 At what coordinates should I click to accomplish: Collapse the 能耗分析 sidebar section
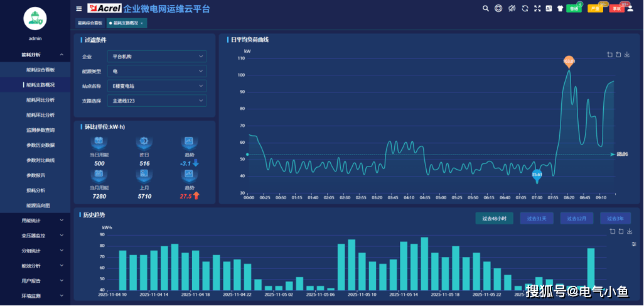[x=35, y=55]
